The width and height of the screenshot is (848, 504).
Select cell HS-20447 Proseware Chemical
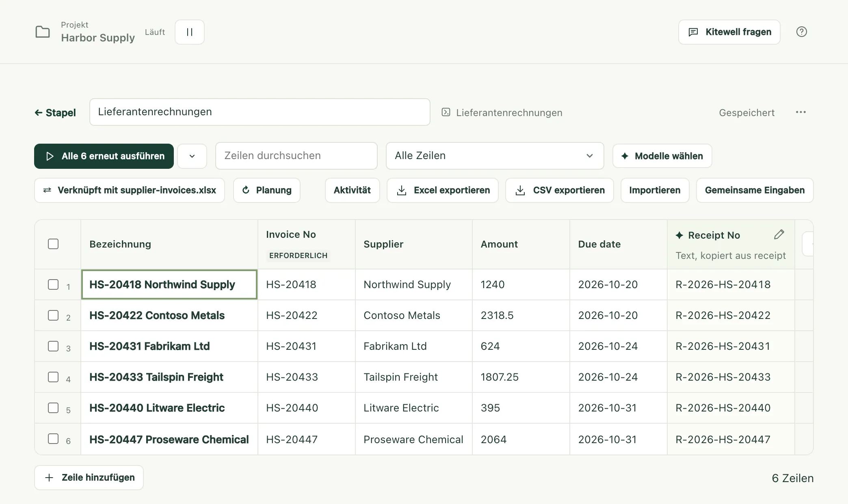tap(169, 439)
